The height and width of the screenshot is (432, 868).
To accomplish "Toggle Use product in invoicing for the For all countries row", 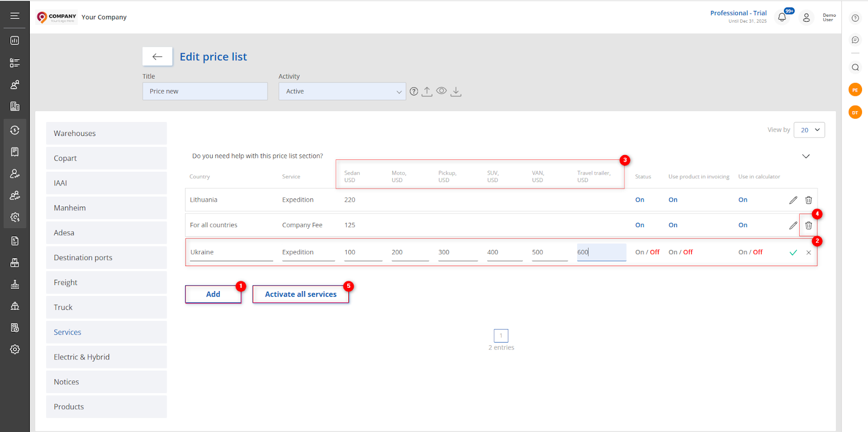I will 673,225.
